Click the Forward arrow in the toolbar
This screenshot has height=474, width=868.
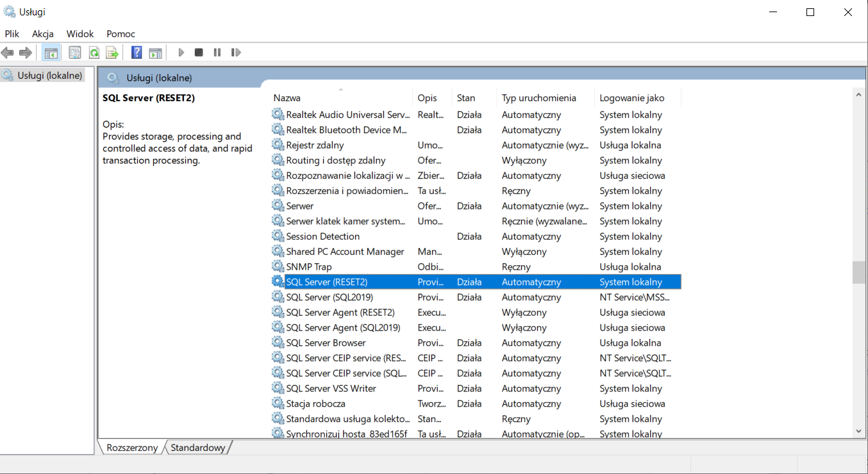(x=26, y=53)
